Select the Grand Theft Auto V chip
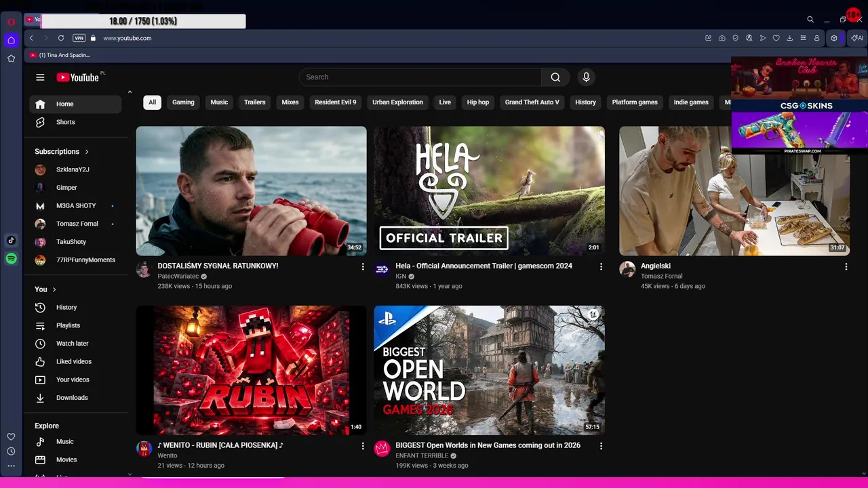The height and width of the screenshot is (488, 868). (532, 102)
